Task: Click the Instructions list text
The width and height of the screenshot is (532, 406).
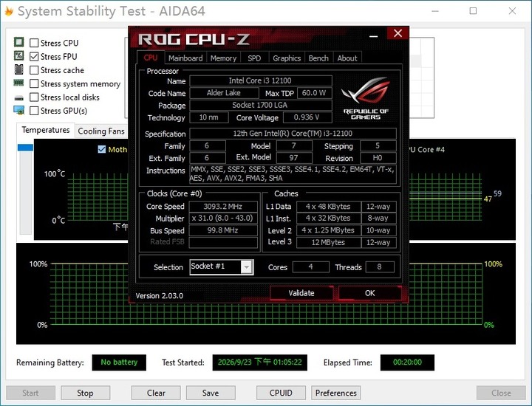Action: 293,174
